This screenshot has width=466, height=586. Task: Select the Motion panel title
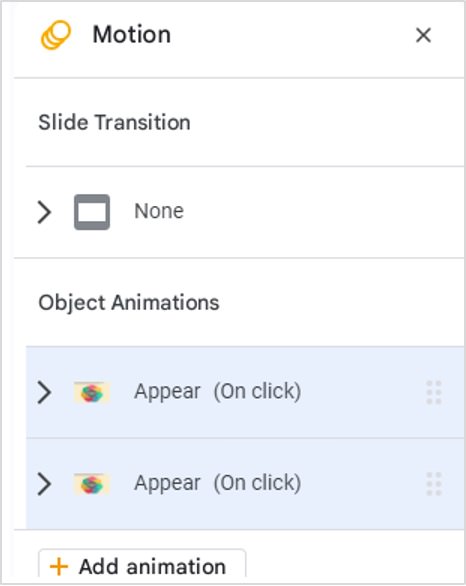tap(132, 34)
